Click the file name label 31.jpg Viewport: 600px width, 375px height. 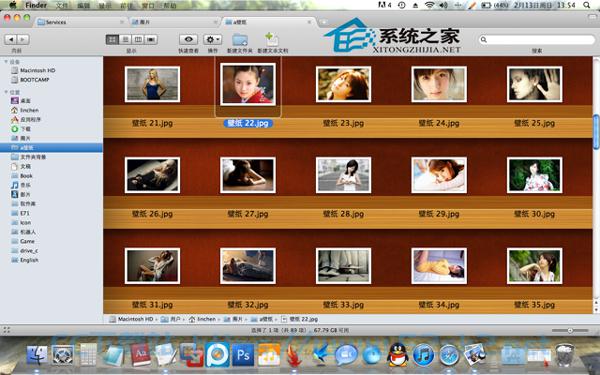pyautogui.click(x=152, y=305)
